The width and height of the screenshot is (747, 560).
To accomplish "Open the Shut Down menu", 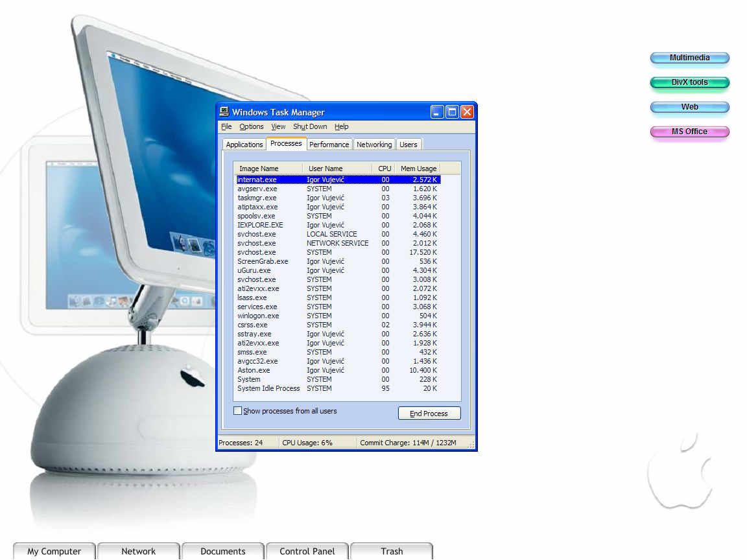I will (x=310, y=127).
